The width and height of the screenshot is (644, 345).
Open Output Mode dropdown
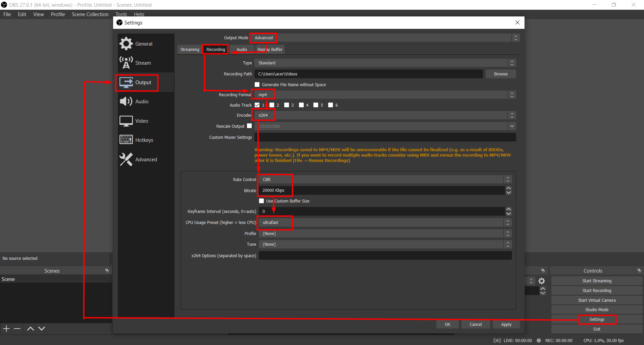click(x=385, y=38)
